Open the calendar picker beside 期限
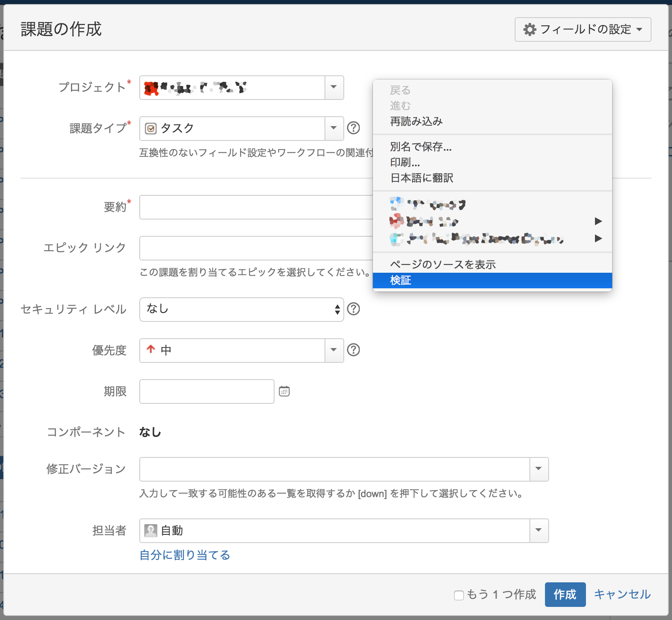Image resolution: width=672 pixels, height=620 pixels. pos(284,391)
